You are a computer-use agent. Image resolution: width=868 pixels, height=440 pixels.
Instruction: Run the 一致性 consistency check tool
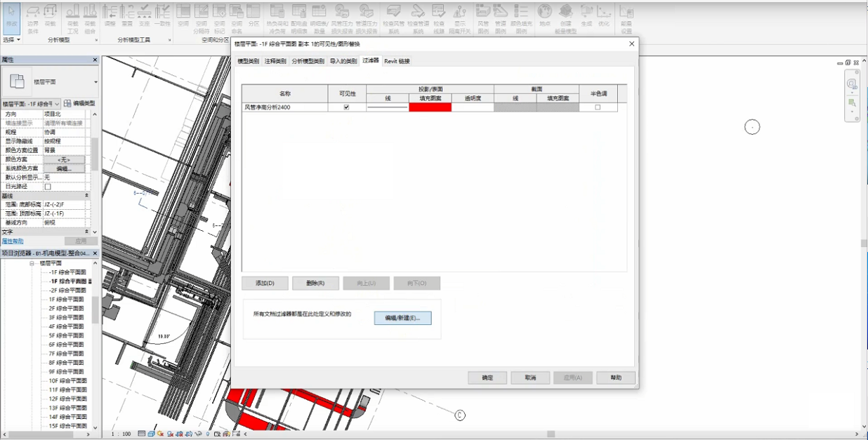coord(162,17)
